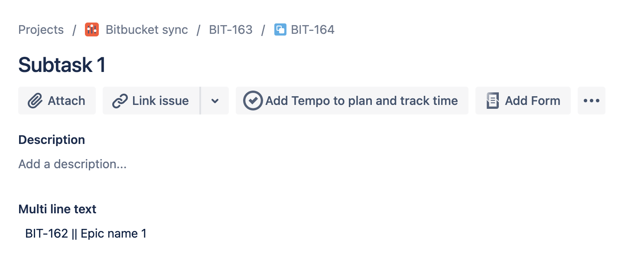Image resolution: width=644 pixels, height=261 pixels.
Task: Click the Subtask 1 title to edit
Action: point(62,65)
